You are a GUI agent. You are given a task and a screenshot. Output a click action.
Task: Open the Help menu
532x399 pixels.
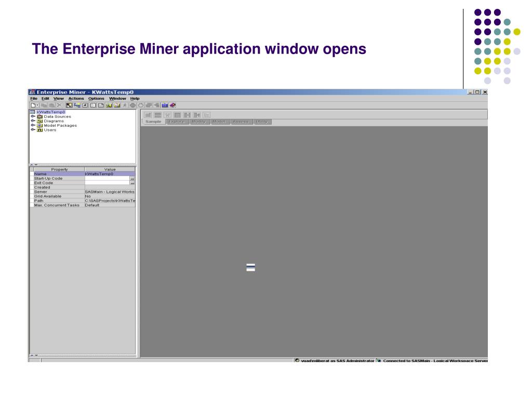tap(135, 98)
